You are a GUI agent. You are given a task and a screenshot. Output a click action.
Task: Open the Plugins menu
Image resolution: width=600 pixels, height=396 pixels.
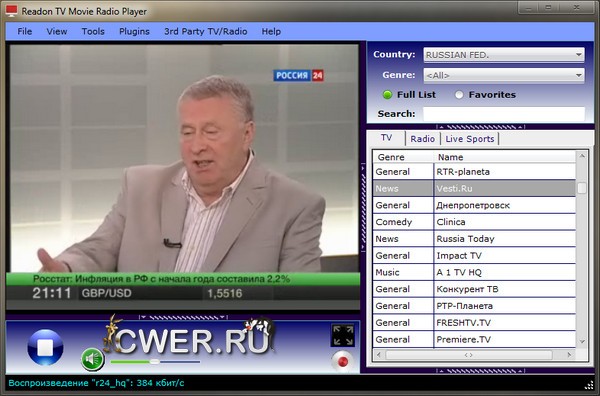click(134, 31)
